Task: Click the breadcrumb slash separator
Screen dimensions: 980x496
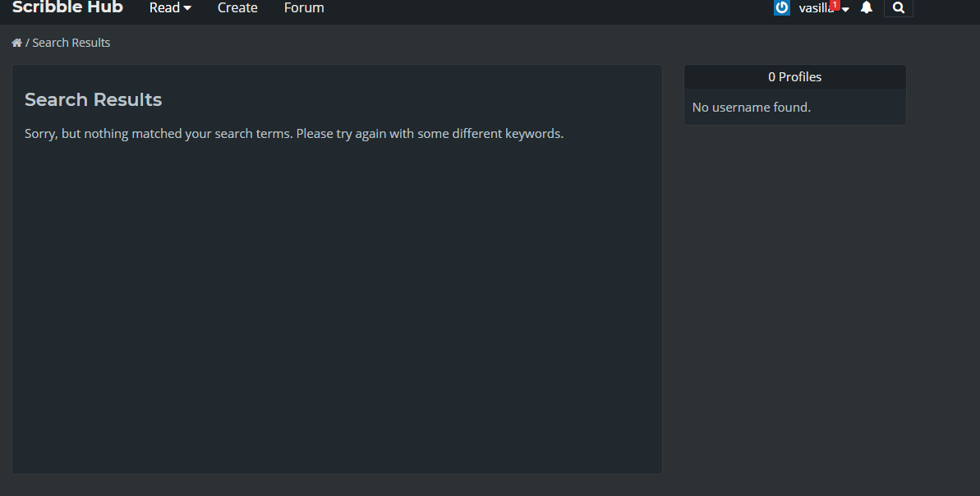Action: point(27,43)
